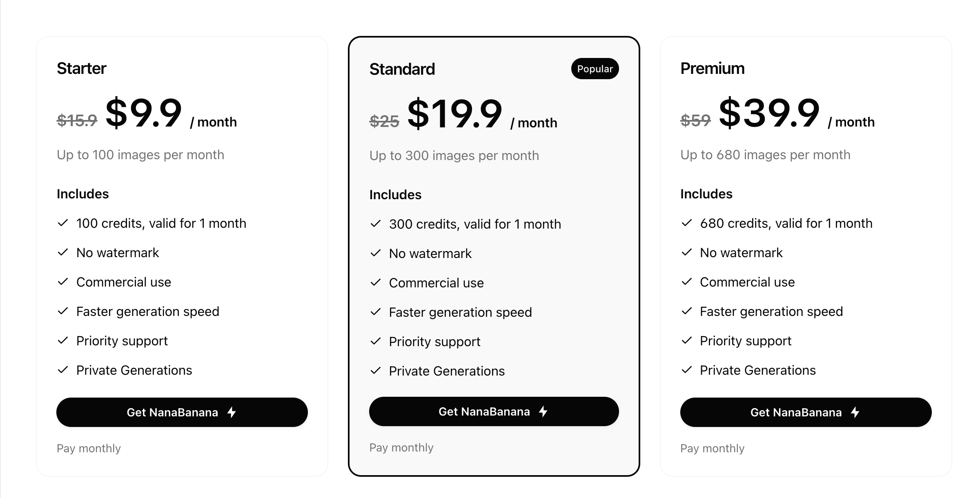Click the Popular badge on Standard

click(595, 69)
